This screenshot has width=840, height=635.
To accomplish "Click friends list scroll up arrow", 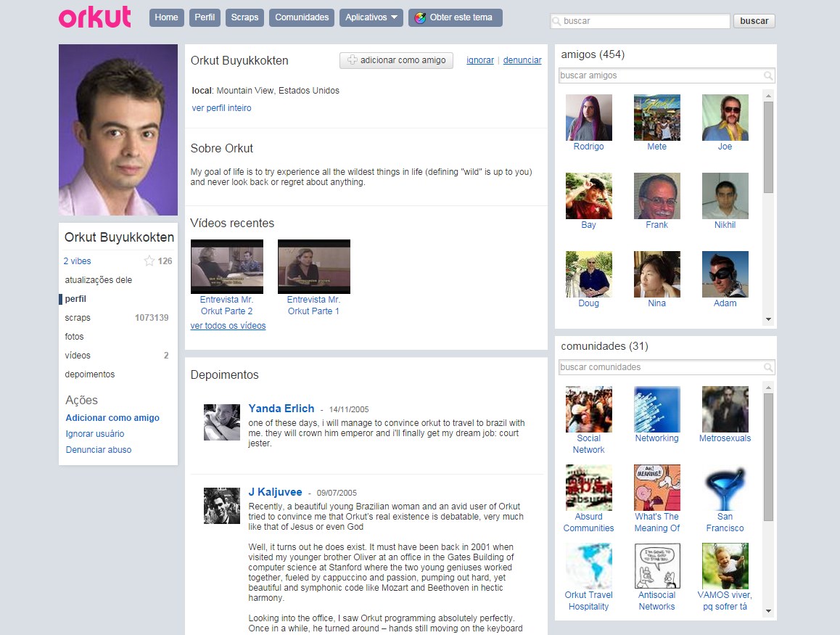I will (x=768, y=95).
